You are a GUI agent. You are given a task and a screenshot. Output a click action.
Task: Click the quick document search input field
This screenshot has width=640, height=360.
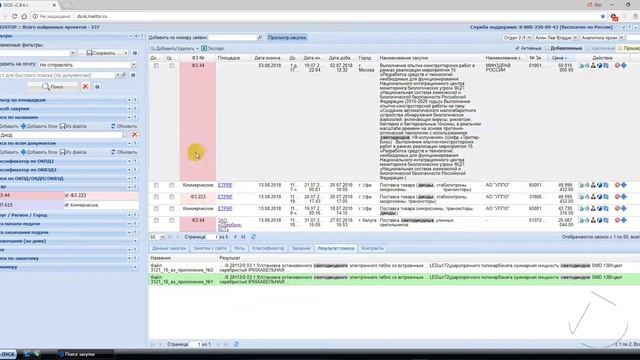[57, 75]
